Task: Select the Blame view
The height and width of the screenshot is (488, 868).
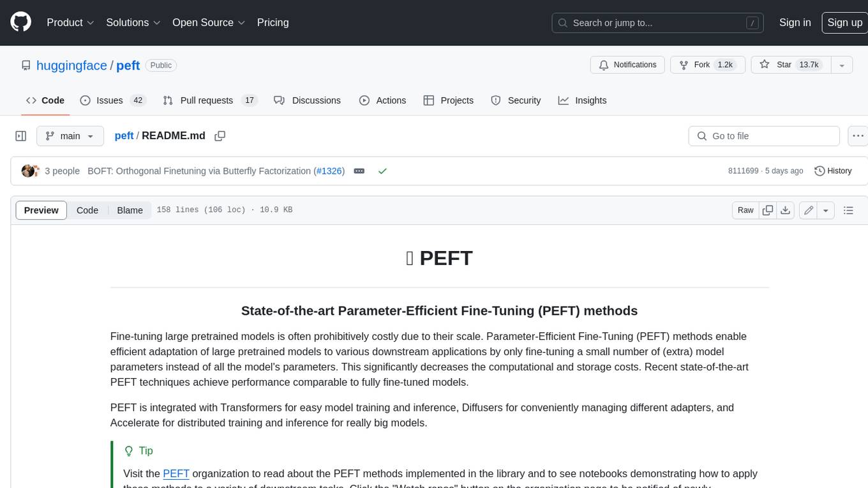Action: point(130,210)
